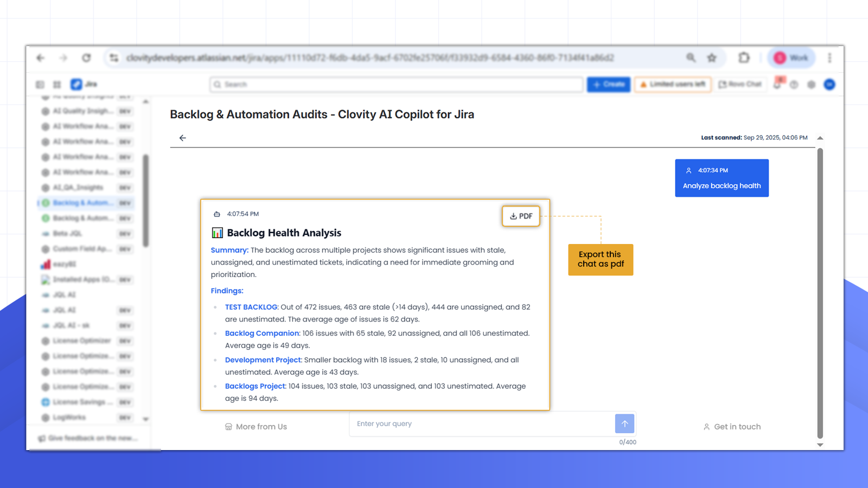The height and width of the screenshot is (488, 868).
Task: Open License Savings sidebar item
Action: click(87, 402)
